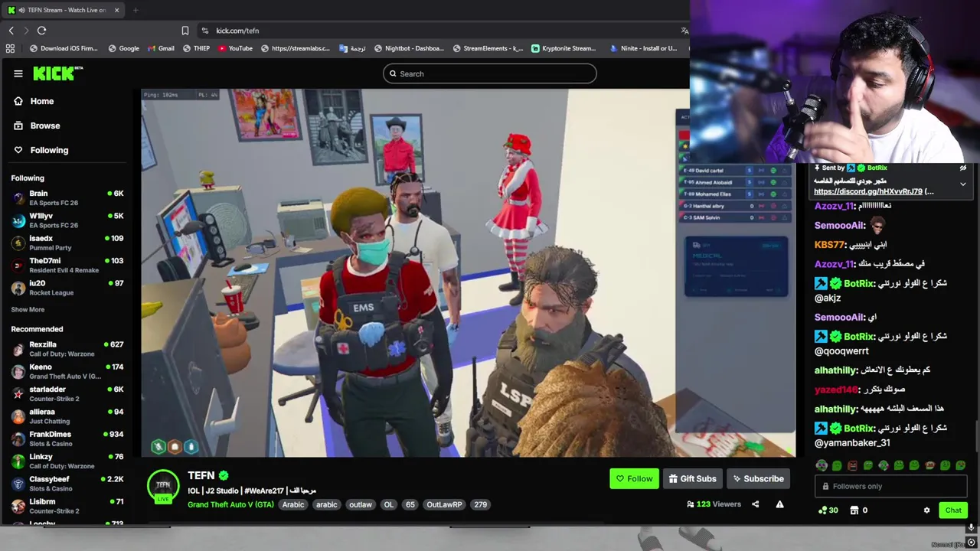The image size is (980, 551).
Task: Open iu20 Rocket League channel
Action: (67, 287)
